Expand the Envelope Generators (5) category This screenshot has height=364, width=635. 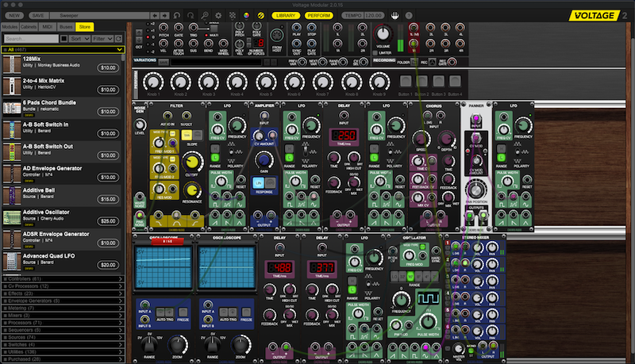point(63,301)
